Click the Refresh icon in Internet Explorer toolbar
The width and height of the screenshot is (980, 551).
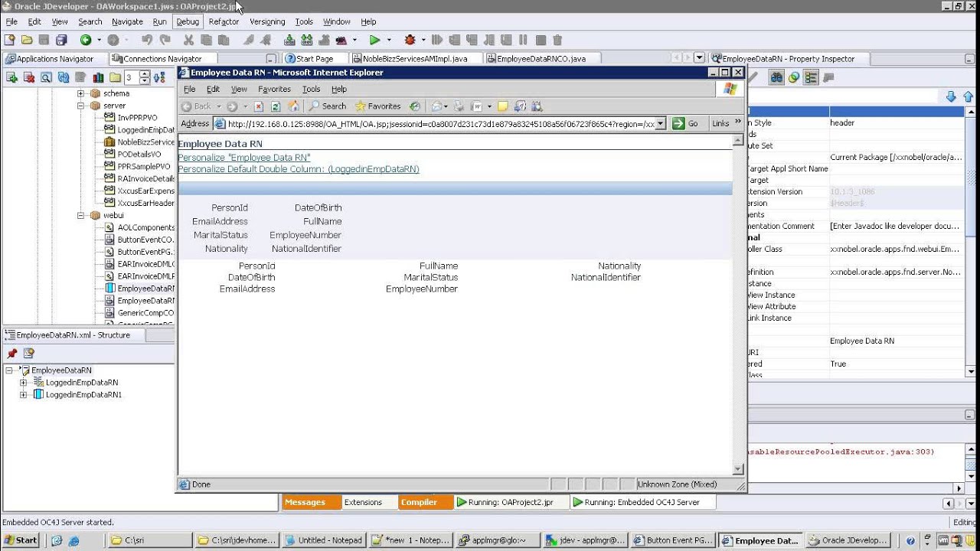pyautogui.click(x=276, y=106)
